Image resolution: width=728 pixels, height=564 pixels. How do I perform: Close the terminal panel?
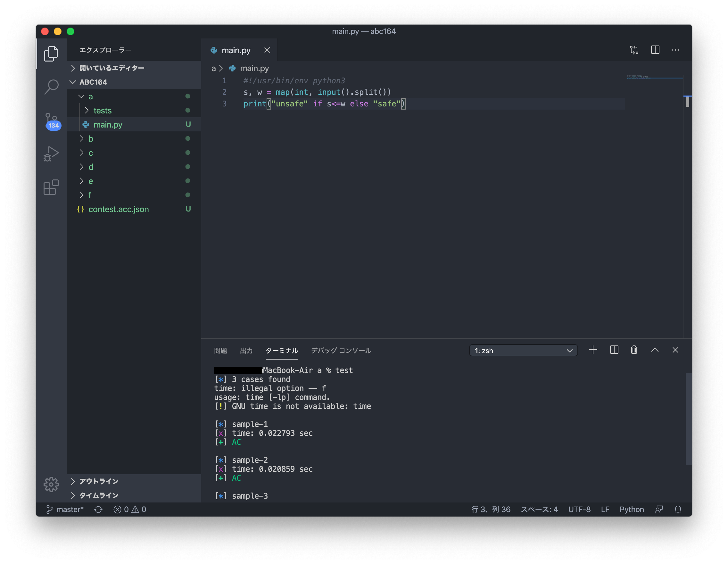click(x=675, y=350)
